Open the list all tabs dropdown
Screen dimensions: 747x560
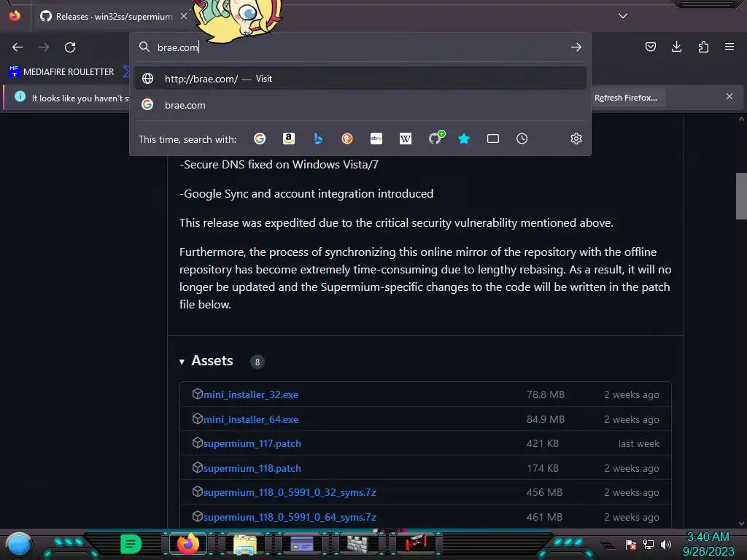(x=623, y=16)
